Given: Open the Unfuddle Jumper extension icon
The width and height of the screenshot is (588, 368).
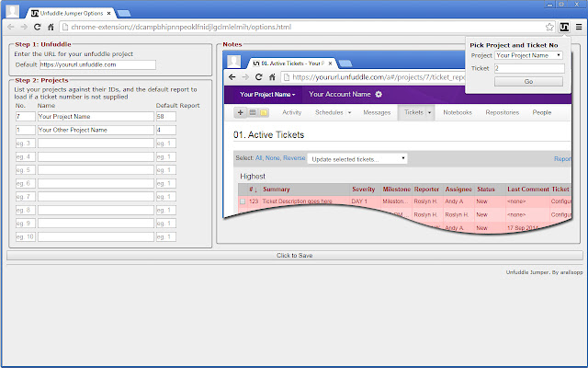Looking at the screenshot, I should click(x=564, y=27).
